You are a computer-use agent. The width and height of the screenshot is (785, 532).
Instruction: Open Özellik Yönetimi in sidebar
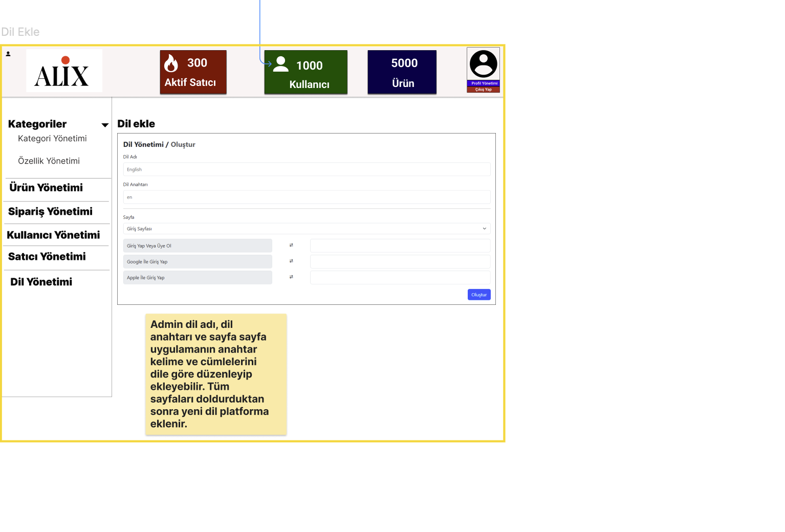(x=49, y=161)
